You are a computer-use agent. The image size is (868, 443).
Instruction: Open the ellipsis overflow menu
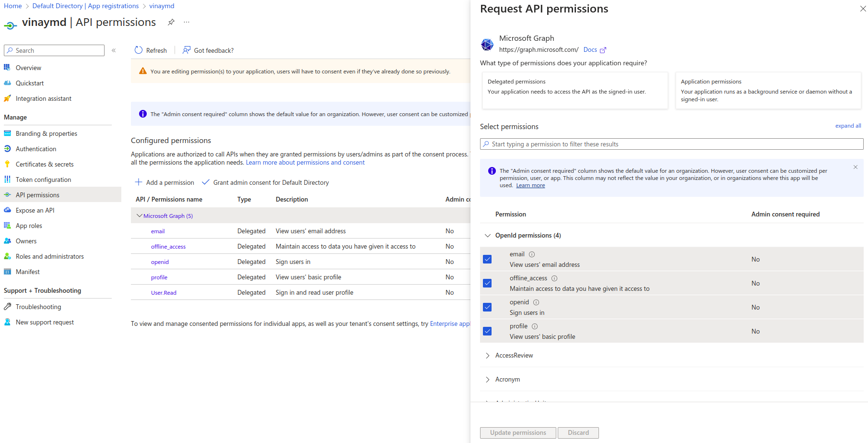pyautogui.click(x=187, y=22)
